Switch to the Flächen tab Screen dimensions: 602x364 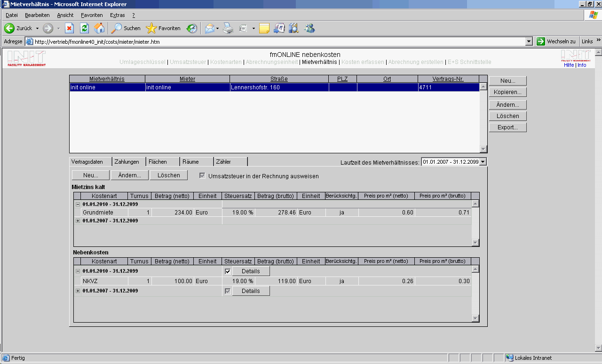coord(163,162)
